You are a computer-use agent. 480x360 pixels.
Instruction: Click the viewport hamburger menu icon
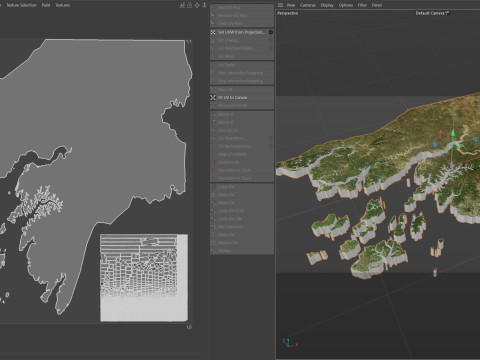[x=280, y=5]
